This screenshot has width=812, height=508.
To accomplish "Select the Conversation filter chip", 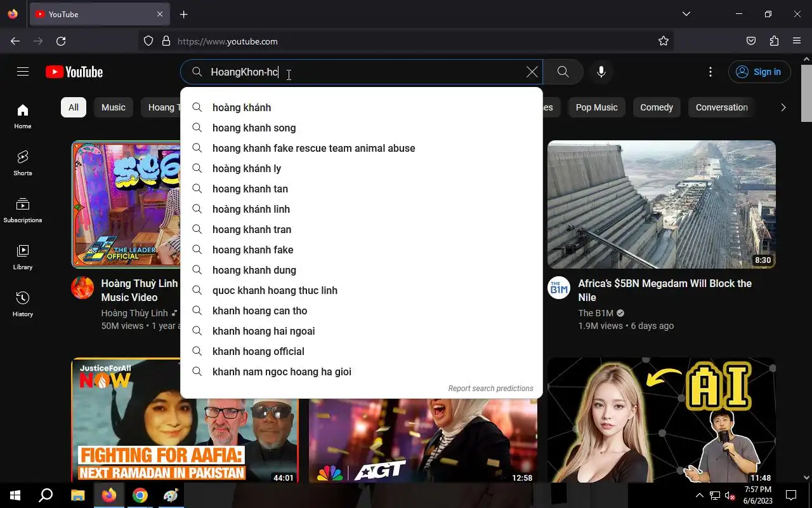I will (x=722, y=107).
